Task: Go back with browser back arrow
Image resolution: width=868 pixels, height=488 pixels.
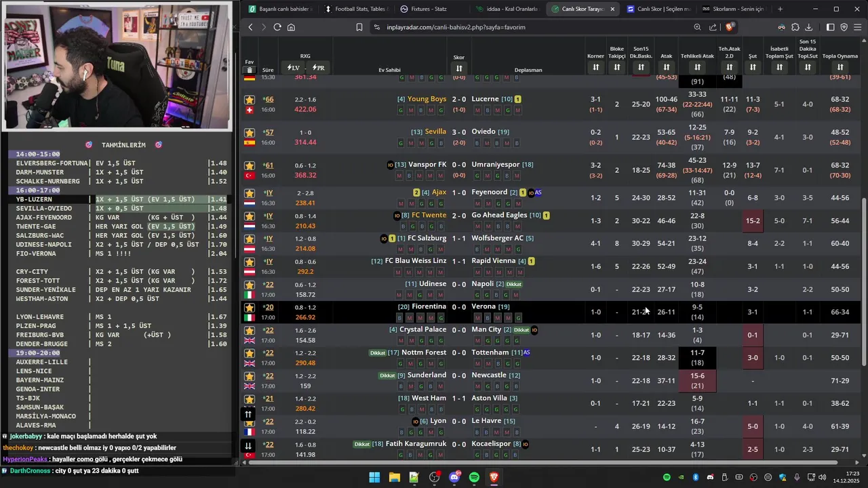Action: (250, 27)
